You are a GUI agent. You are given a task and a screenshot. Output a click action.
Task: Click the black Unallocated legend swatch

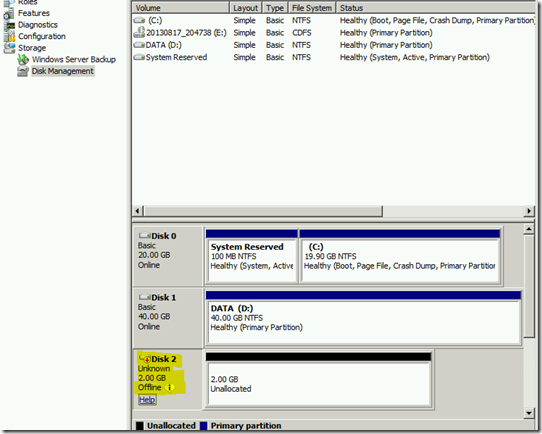tap(140, 426)
